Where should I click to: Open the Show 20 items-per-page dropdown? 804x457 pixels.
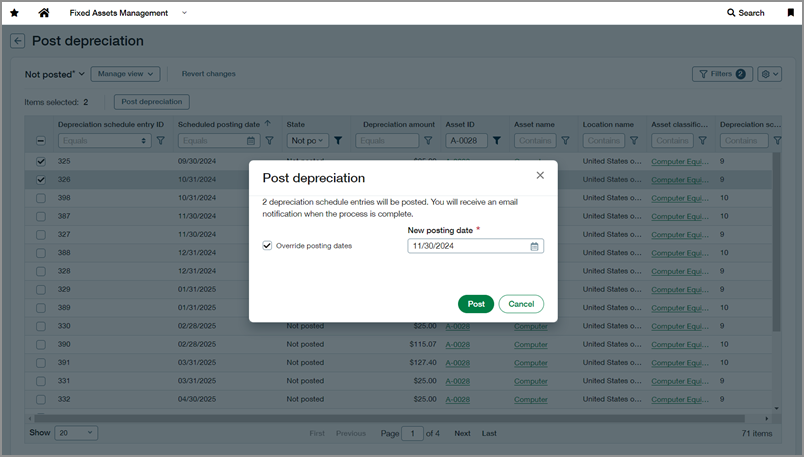[76, 433]
